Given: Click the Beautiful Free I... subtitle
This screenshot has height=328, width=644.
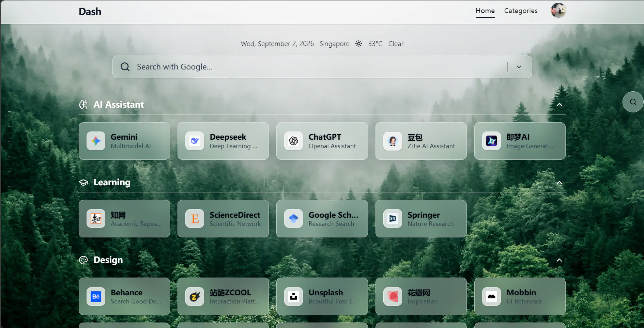Looking at the screenshot, I should pos(332,301).
